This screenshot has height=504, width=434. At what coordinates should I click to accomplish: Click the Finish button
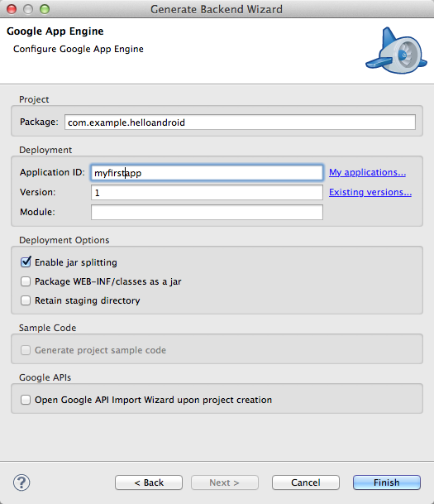tap(387, 482)
